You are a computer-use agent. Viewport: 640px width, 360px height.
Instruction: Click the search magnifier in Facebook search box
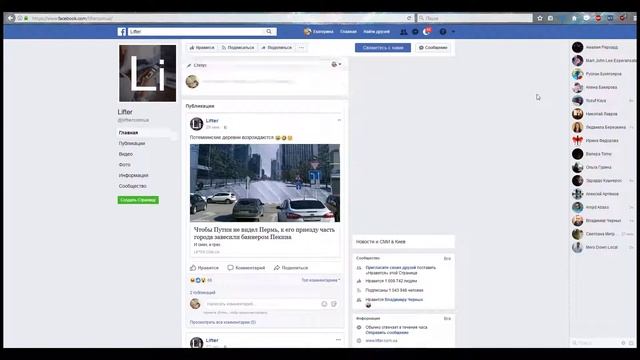coord(269,31)
